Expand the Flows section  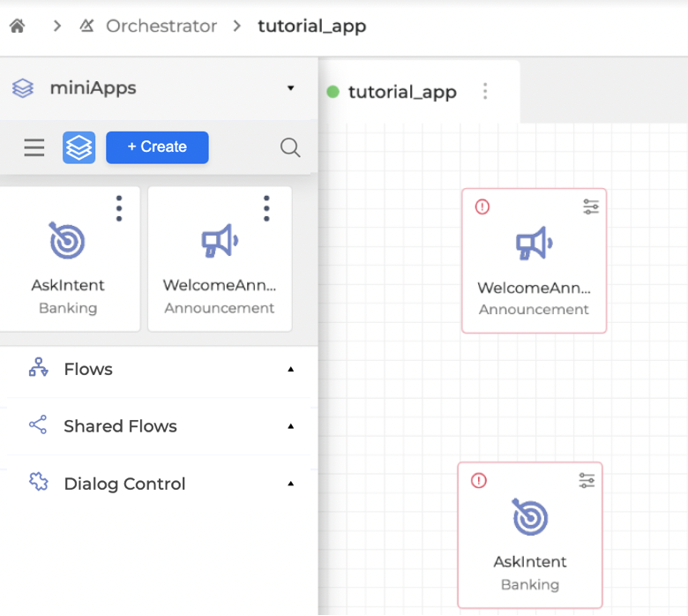pyautogui.click(x=290, y=370)
